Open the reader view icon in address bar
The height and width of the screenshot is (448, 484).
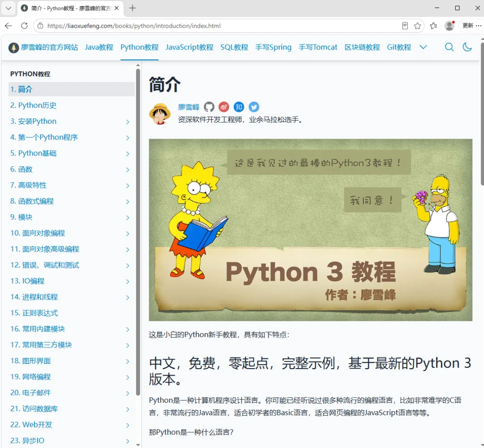tap(405, 26)
